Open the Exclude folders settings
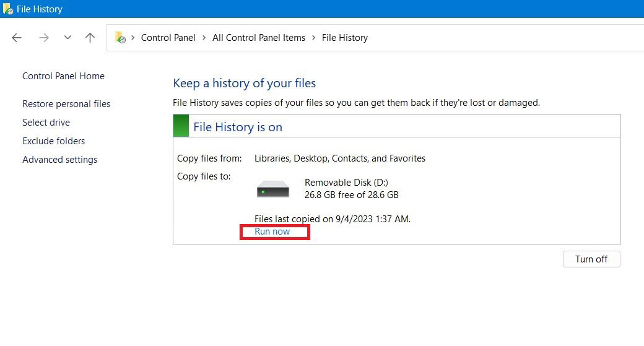Screen dimensions: 644x346 click(x=53, y=141)
